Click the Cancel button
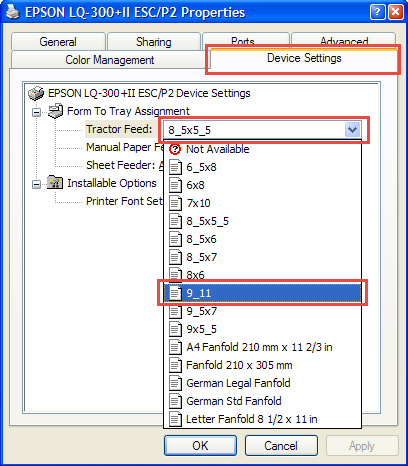 (x=281, y=445)
